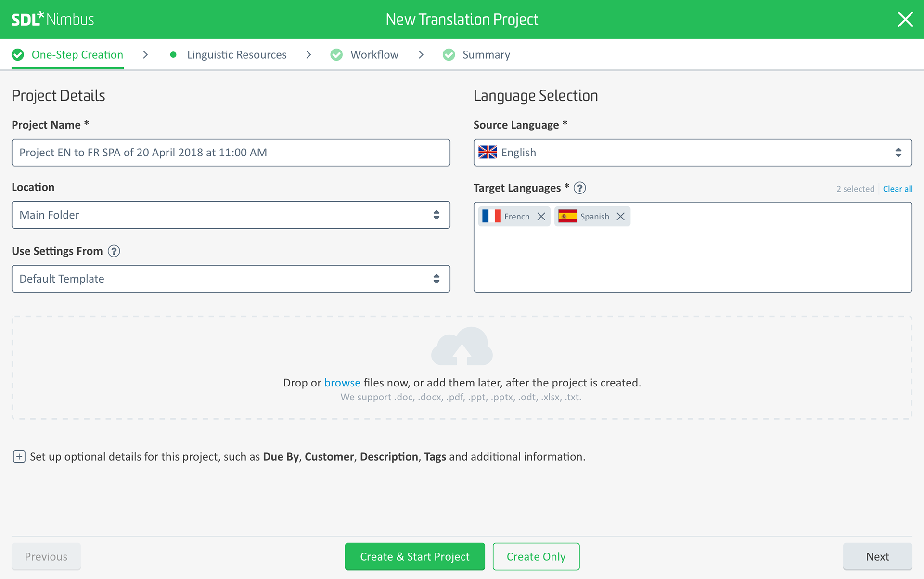924x579 pixels.
Task: Click the cloud upload icon
Action: 462,346
